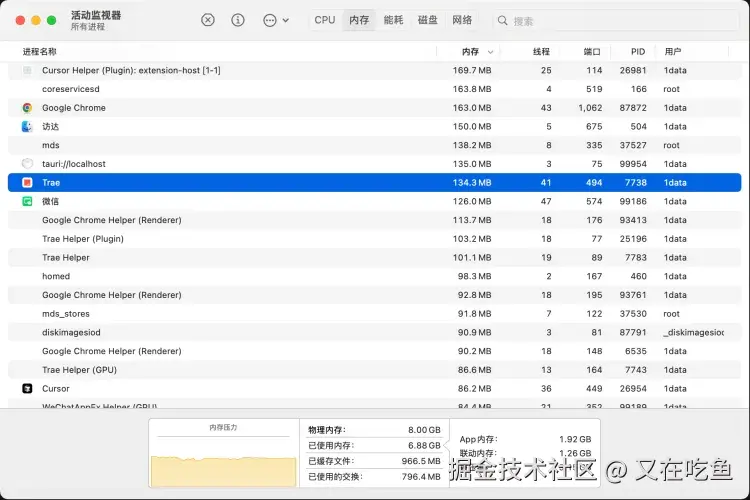Open the process info (i) icon

pyautogui.click(x=238, y=20)
